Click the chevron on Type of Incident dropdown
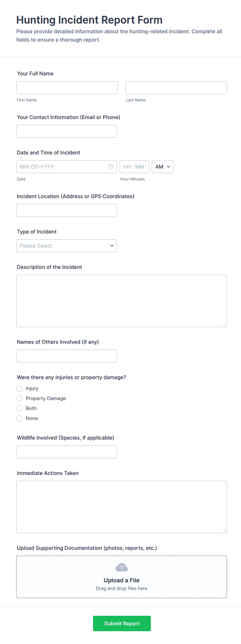241x644 pixels. (x=112, y=246)
